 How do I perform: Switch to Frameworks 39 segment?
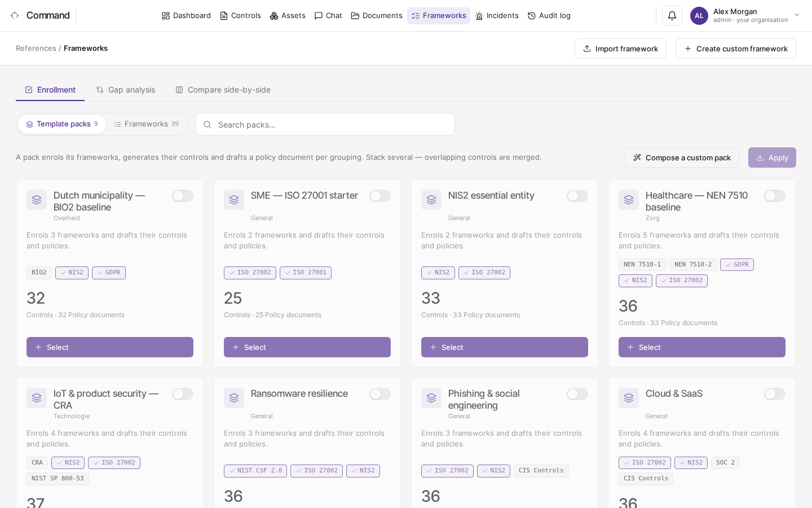coord(147,124)
